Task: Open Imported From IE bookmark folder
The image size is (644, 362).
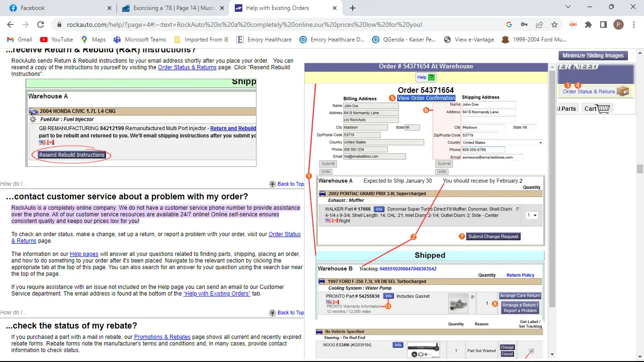Action: pyautogui.click(x=201, y=40)
